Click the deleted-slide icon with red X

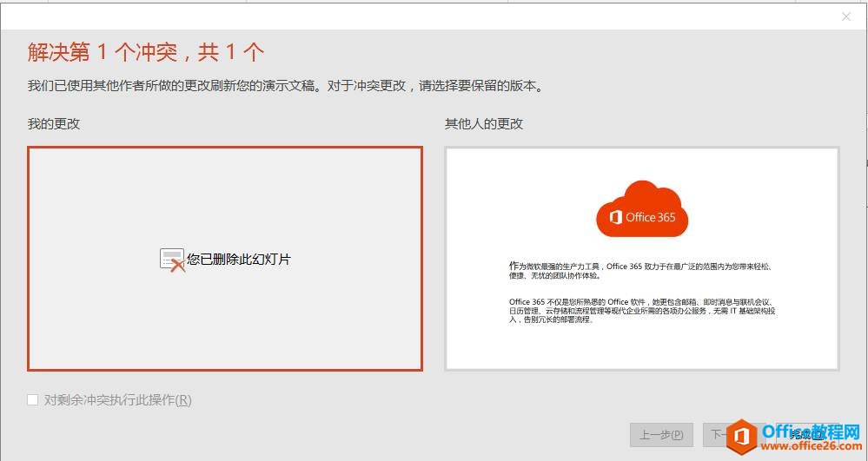[x=172, y=260]
